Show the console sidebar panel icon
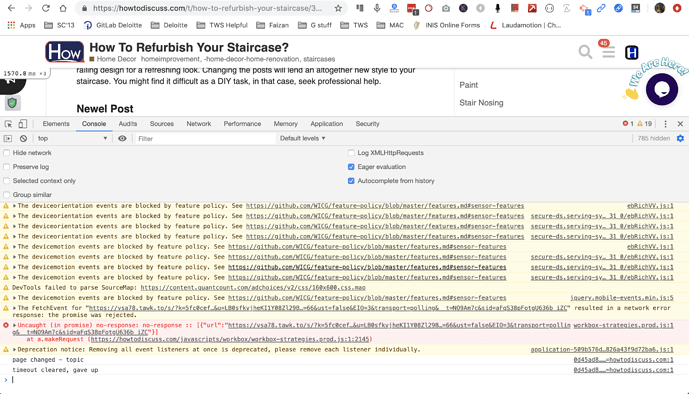The image size is (689, 394). 7,138
